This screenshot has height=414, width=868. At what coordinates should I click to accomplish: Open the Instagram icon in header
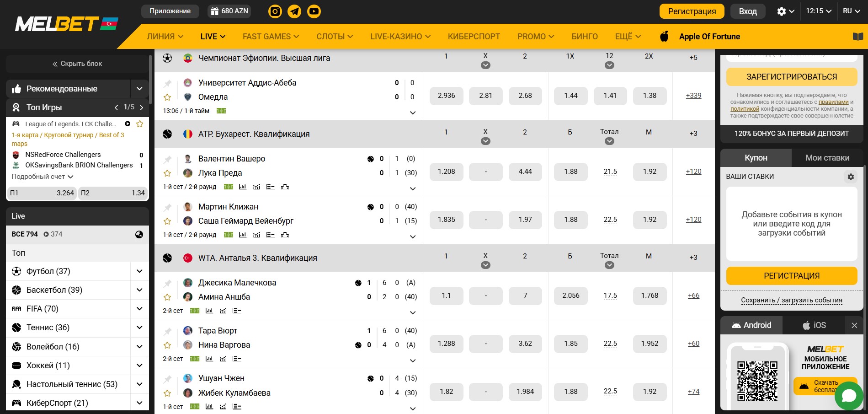click(275, 11)
